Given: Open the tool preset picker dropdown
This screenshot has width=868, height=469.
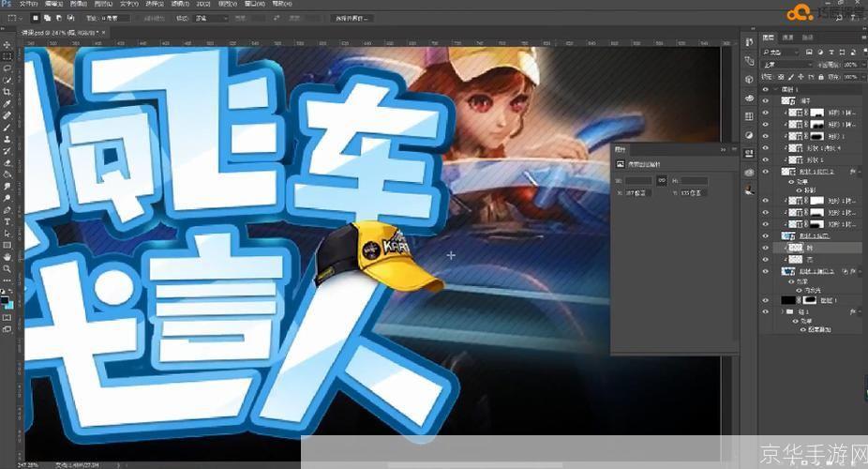Looking at the screenshot, I should point(15,18).
